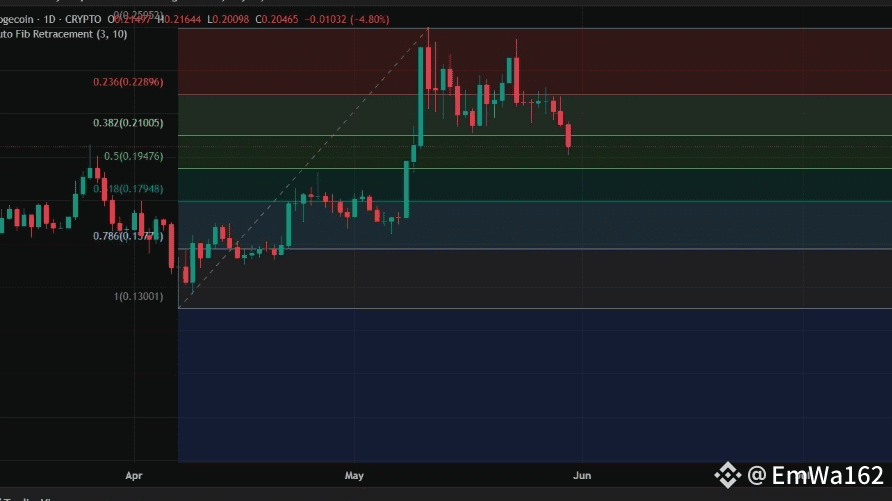Select the 0.382(0.21005) Fibonacci level label

click(128, 123)
